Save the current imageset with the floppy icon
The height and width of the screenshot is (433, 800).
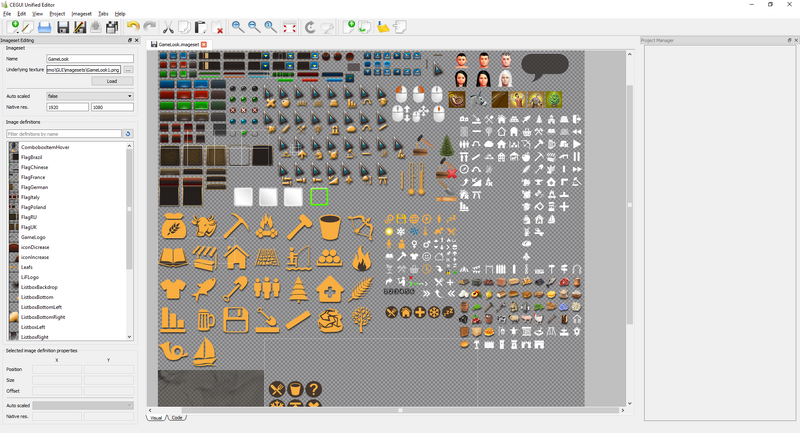(63, 27)
